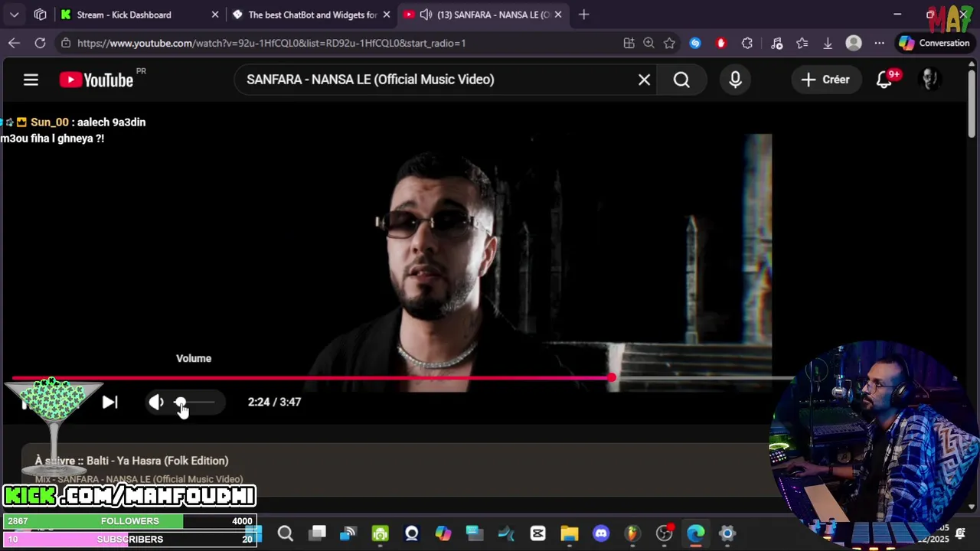Seek on the red video progress bar

click(x=312, y=378)
